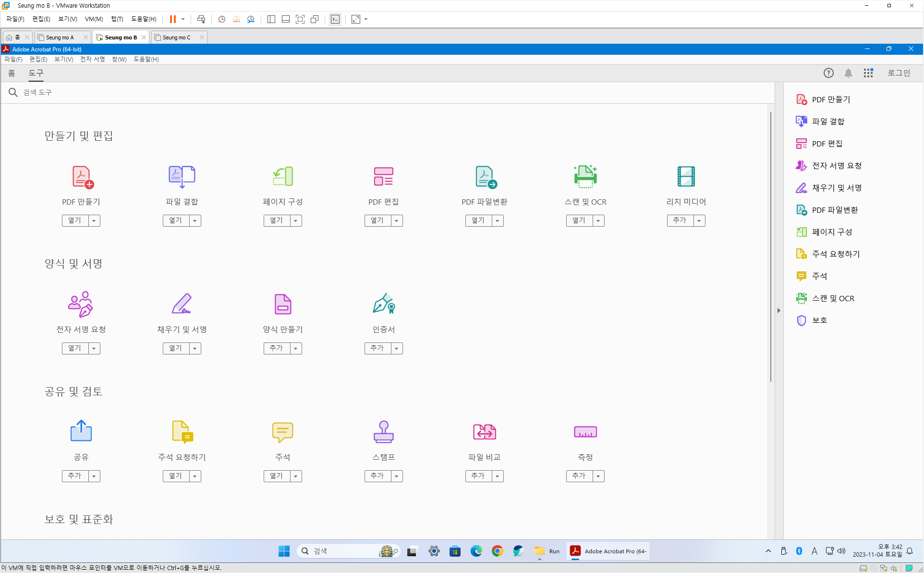Click the 인증서 pen icon
This screenshot has width=924, height=573.
pos(383,304)
